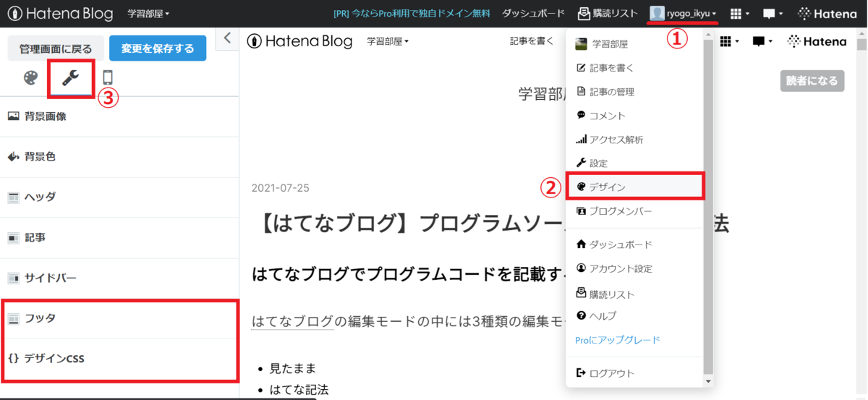Select 学習部屋 blog in dropdown menu
The width and height of the screenshot is (868, 400).
634,44
